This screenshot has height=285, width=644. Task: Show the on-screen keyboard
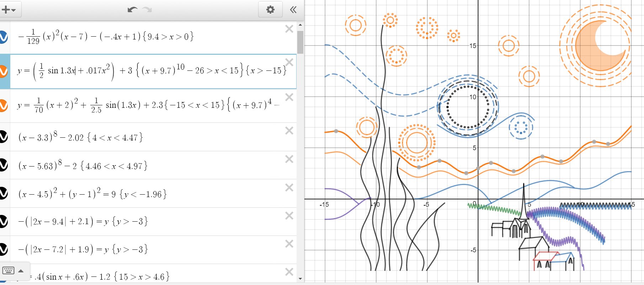pos(8,271)
